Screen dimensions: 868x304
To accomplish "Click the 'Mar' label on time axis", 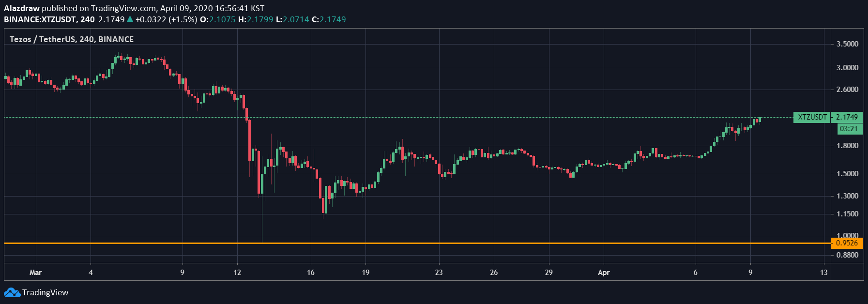I will (x=35, y=273).
